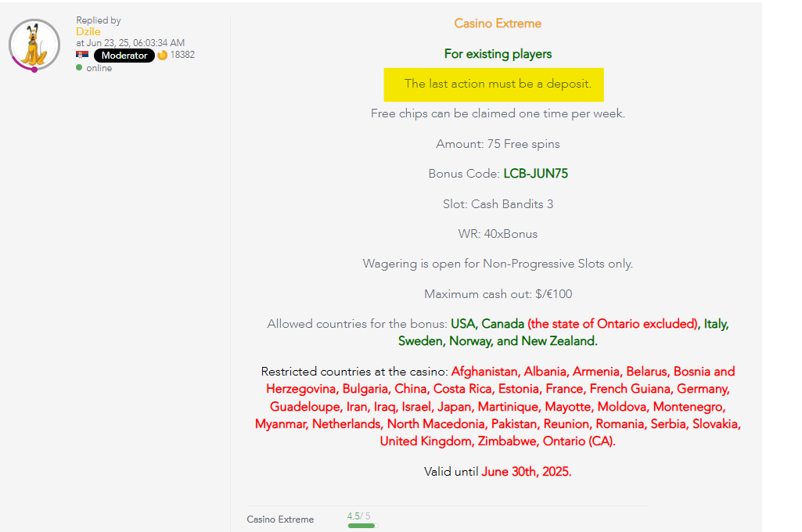The width and height of the screenshot is (802, 532).
Task: Click the 'Amount: 75 Free spins' line
Action: point(498,144)
